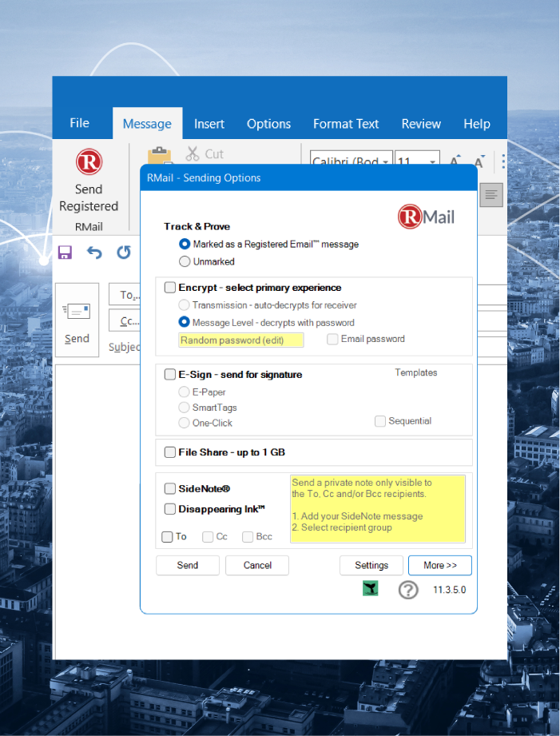Switch to the Message tab

(147, 123)
